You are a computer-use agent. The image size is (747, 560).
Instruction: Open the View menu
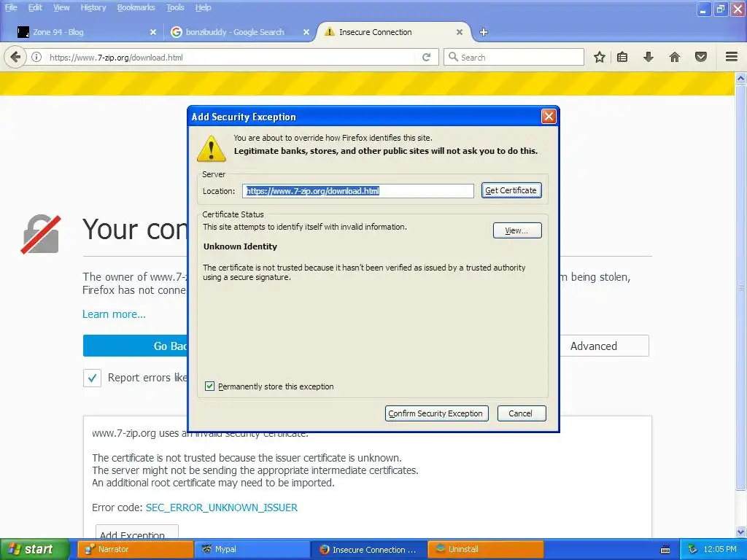[61, 7]
